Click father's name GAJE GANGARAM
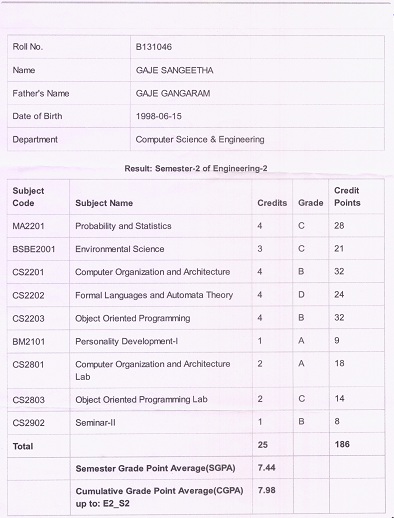This screenshot has width=394, height=518. coord(173,93)
